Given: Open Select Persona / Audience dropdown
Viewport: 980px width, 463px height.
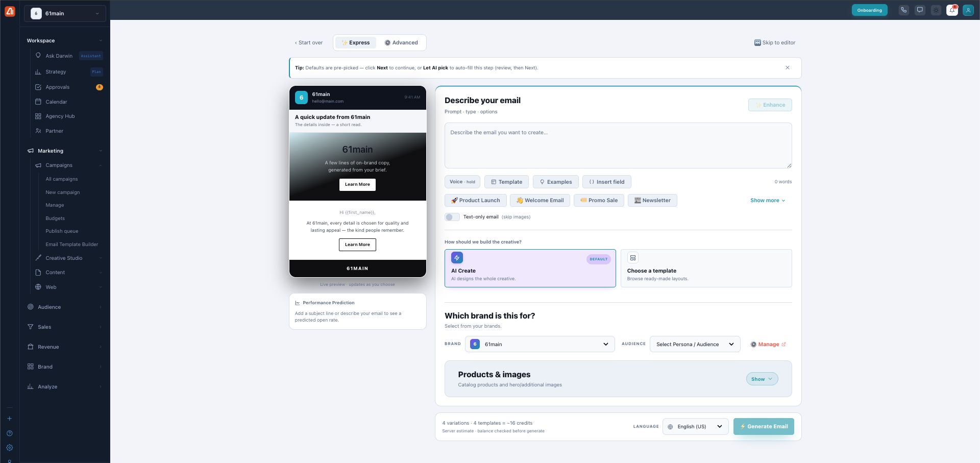Looking at the screenshot, I should tap(695, 344).
